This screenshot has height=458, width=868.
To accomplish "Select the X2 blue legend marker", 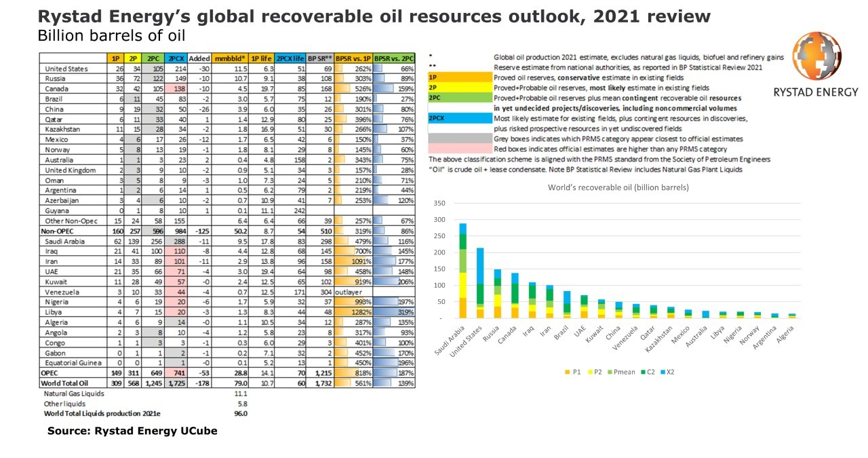I will click(x=662, y=372).
